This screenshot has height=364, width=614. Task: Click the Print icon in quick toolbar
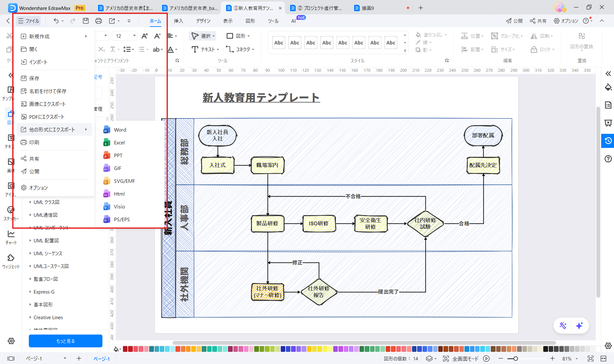pos(99,21)
